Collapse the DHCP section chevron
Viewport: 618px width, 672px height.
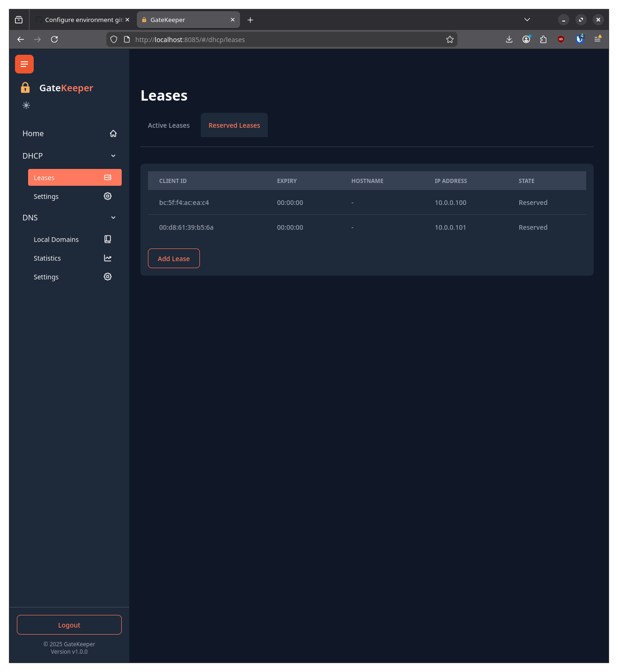[113, 155]
